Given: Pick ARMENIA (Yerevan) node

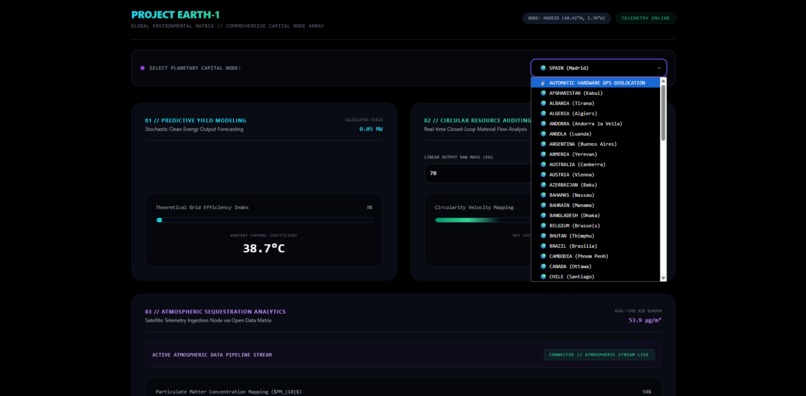Looking at the screenshot, I should tap(595, 154).
